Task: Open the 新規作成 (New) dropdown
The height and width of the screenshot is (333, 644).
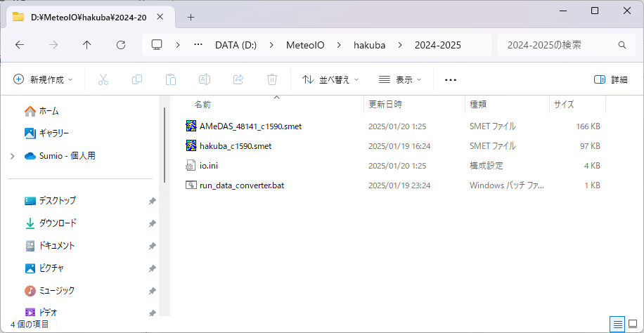Action: tap(43, 79)
